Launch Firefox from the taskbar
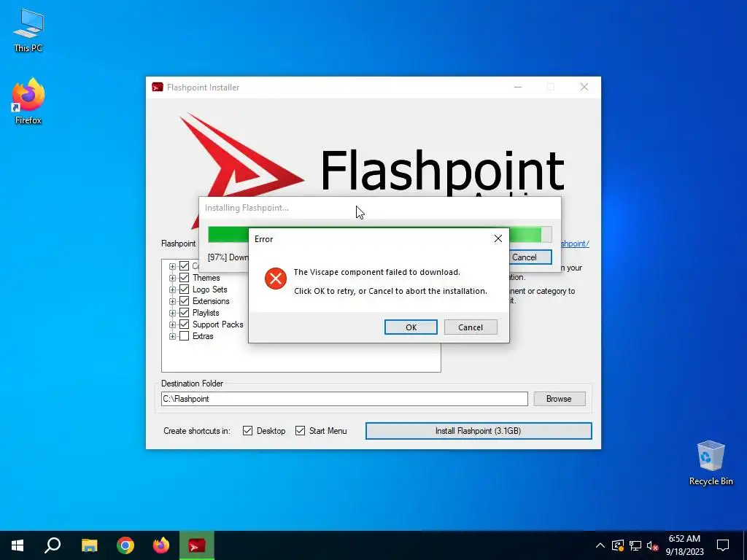 pyautogui.click(x=161, y=545)
